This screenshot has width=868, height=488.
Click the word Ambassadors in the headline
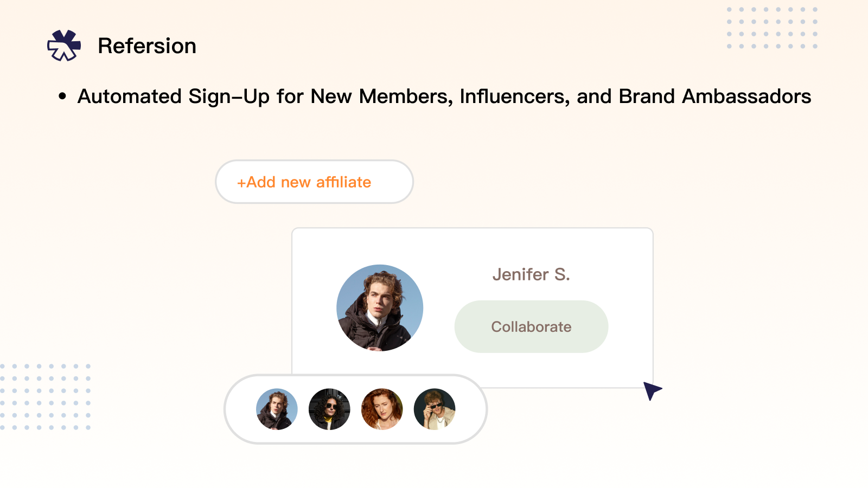[x=746, y=97]
